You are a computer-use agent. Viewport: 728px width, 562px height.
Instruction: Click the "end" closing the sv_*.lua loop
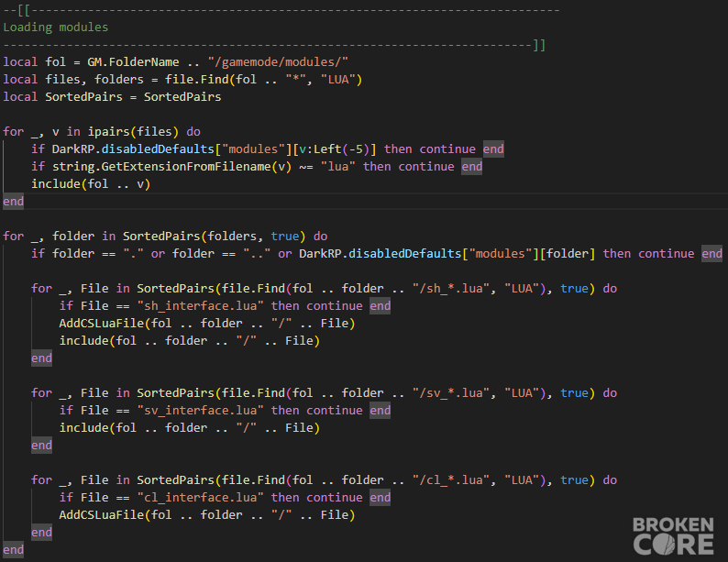pos(42,446)
